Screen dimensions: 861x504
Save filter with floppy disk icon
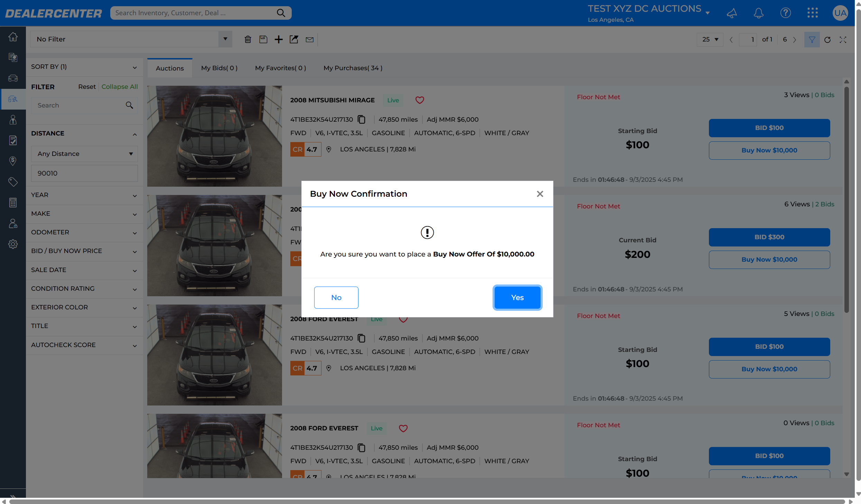(x=263, y=39)
